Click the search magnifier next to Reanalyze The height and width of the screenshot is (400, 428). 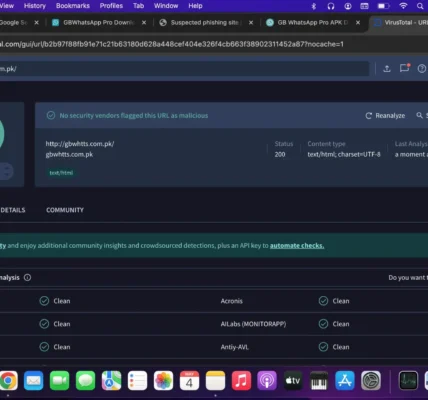point(419,115)
